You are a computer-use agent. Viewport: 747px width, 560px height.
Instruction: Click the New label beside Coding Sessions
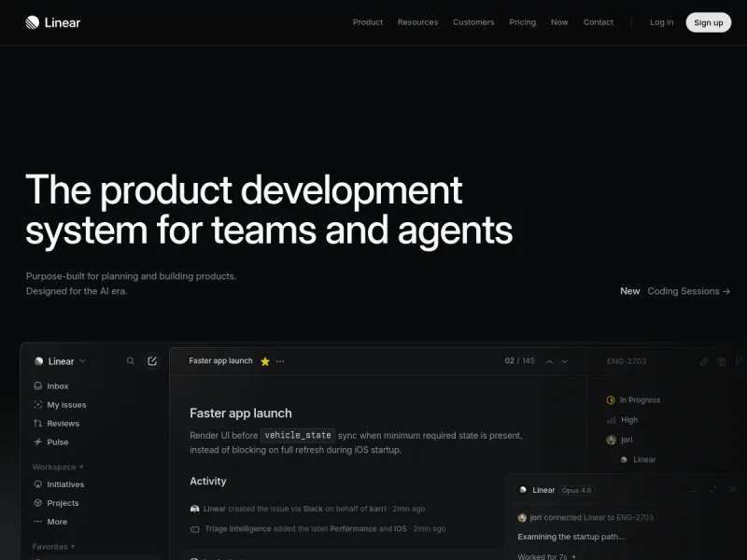point(629,291)
